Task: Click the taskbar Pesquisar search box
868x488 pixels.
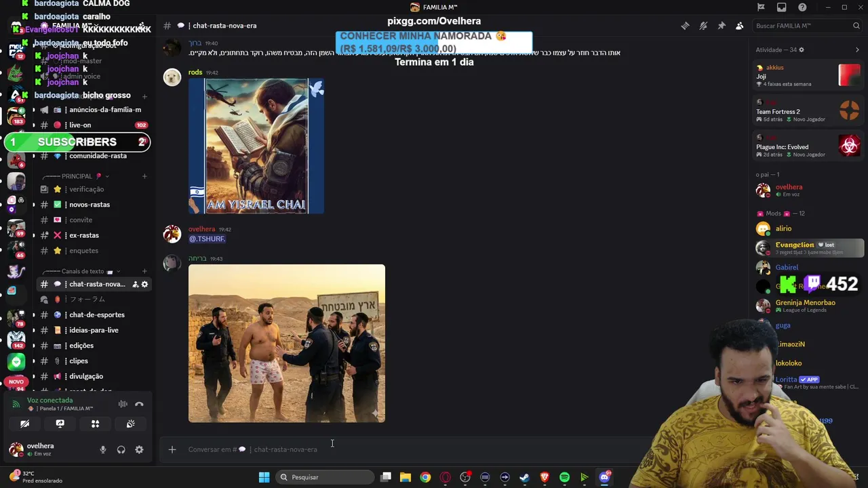Action: 325,477
